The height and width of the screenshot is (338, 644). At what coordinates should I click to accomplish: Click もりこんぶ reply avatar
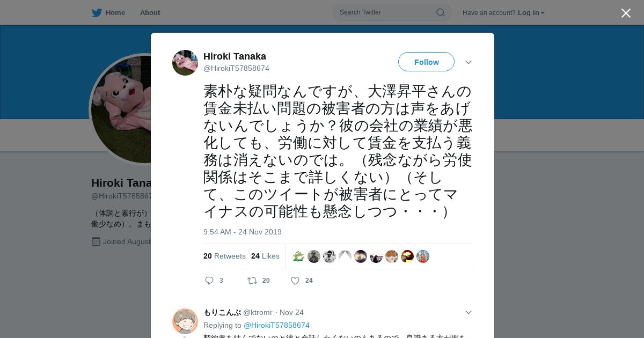pos(185,321)
